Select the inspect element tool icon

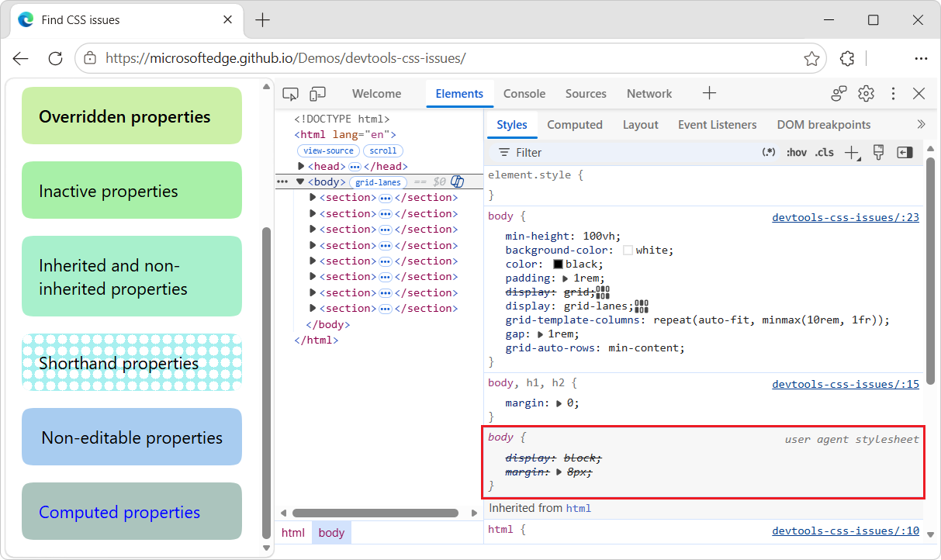(x=290, y=94)
